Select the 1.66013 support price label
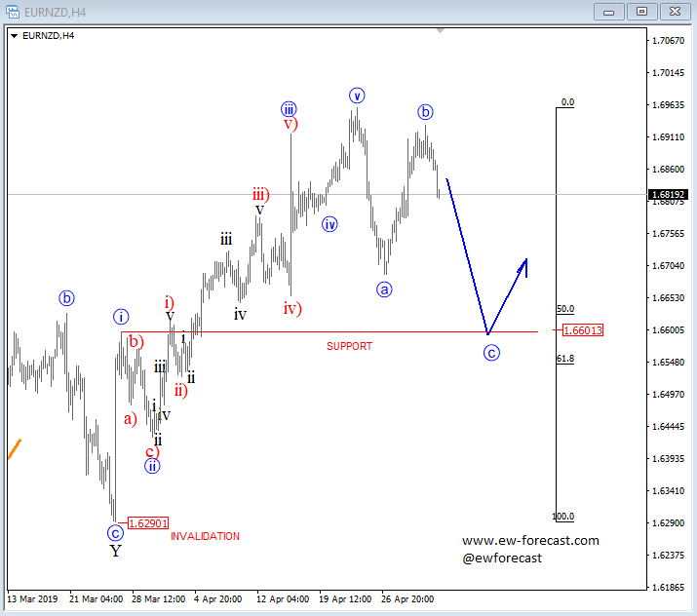The image size is (697, 616). click(x=583, y=330)
